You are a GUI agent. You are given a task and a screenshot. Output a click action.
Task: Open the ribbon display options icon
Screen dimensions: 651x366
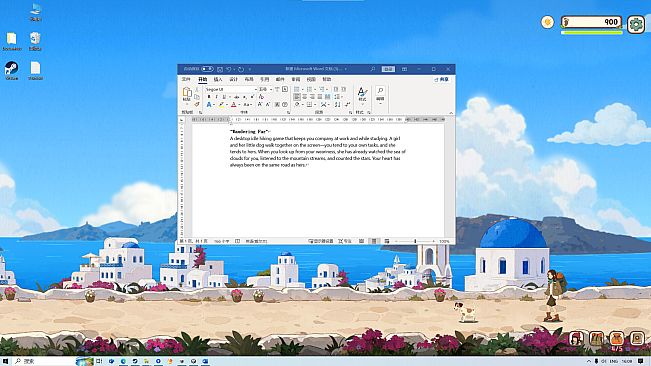pos(404,69)
